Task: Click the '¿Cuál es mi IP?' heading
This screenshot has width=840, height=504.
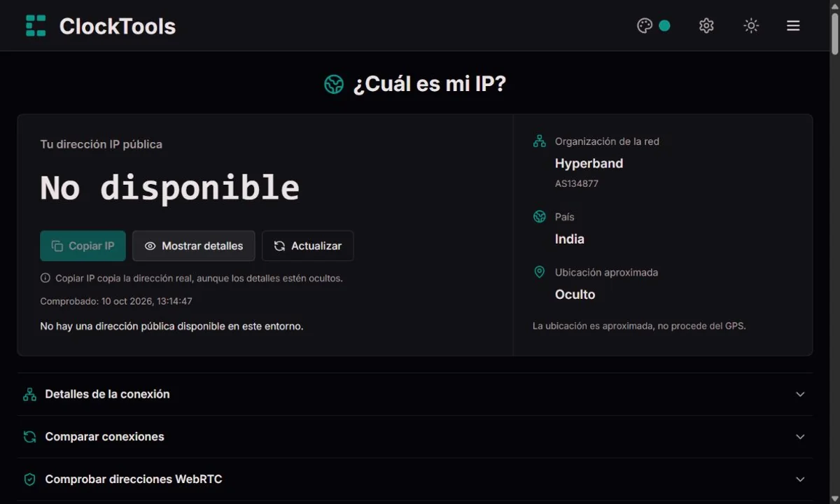Action: [429, 84]
